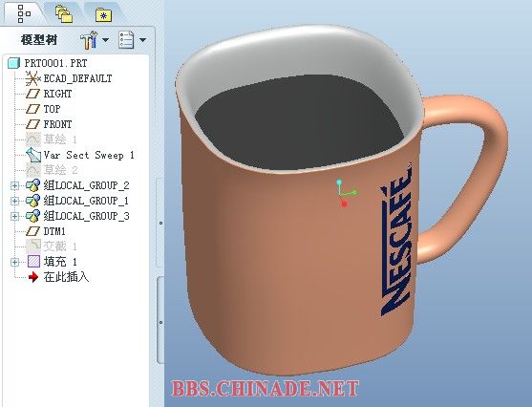
Task: Expand the LOCAL_GROUP_3 group
Action: [x=14, y=216]
